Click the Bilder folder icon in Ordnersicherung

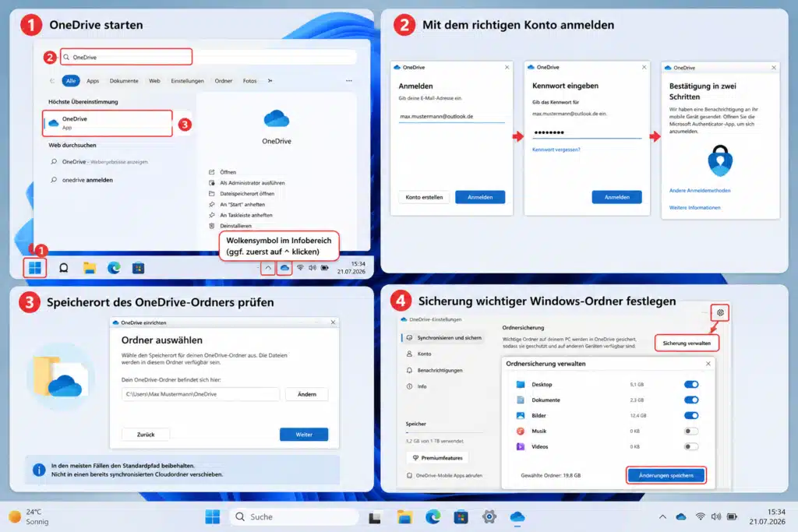(520, 415)
